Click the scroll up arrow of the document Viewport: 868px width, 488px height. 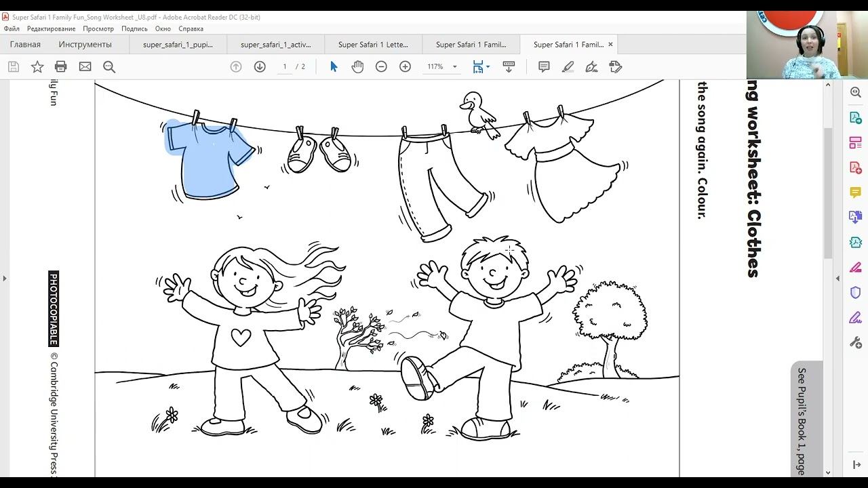coord(828,85)
